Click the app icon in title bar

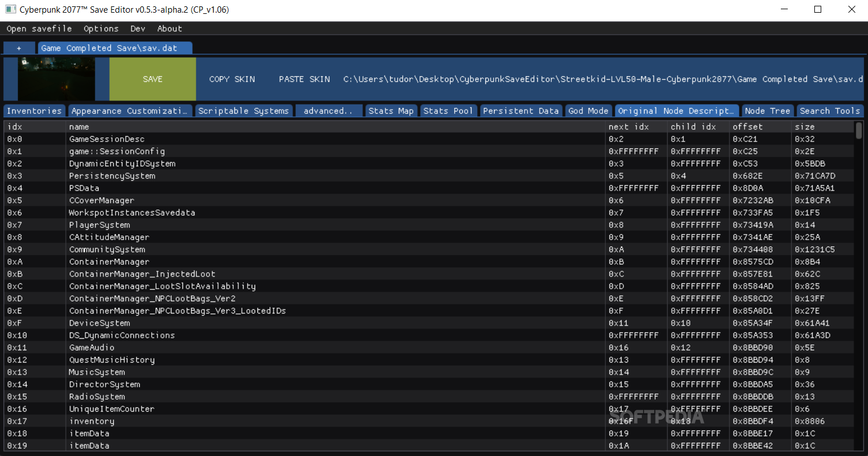click(x=10, y=10)
